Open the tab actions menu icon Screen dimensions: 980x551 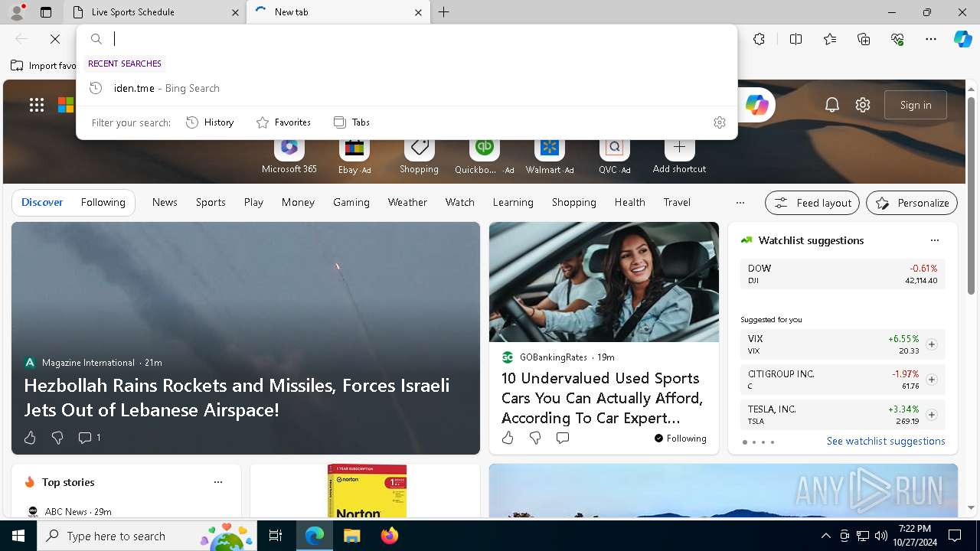pos(46,12)
